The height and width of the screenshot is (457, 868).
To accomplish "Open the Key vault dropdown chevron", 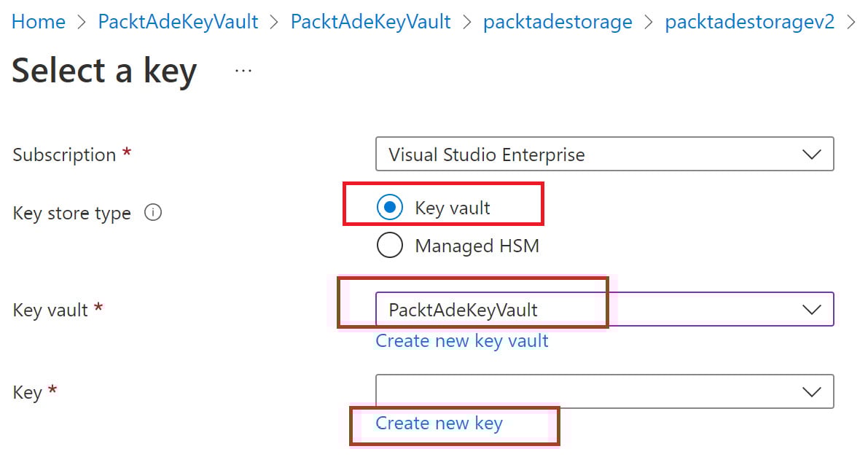I will pos(811,310).
